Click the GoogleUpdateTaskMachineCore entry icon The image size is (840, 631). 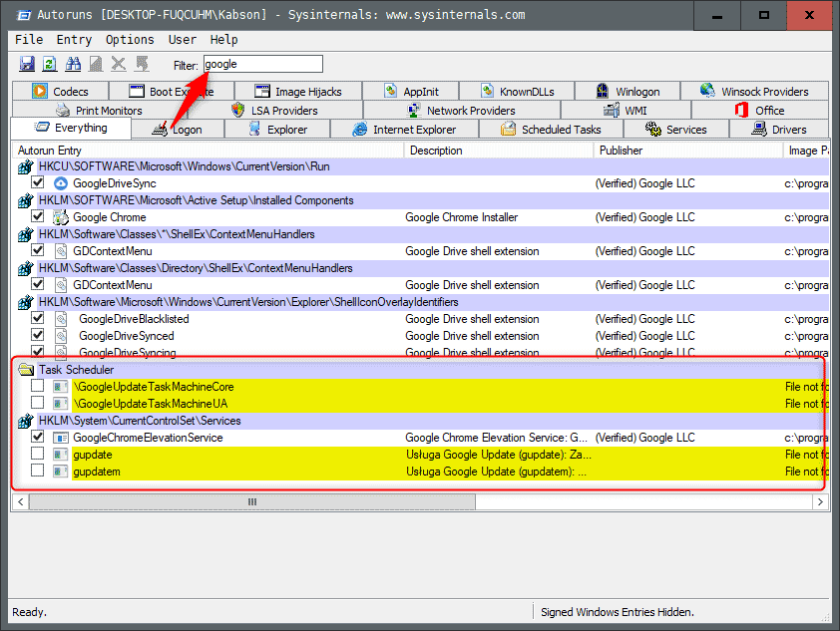tap(61, 387)
